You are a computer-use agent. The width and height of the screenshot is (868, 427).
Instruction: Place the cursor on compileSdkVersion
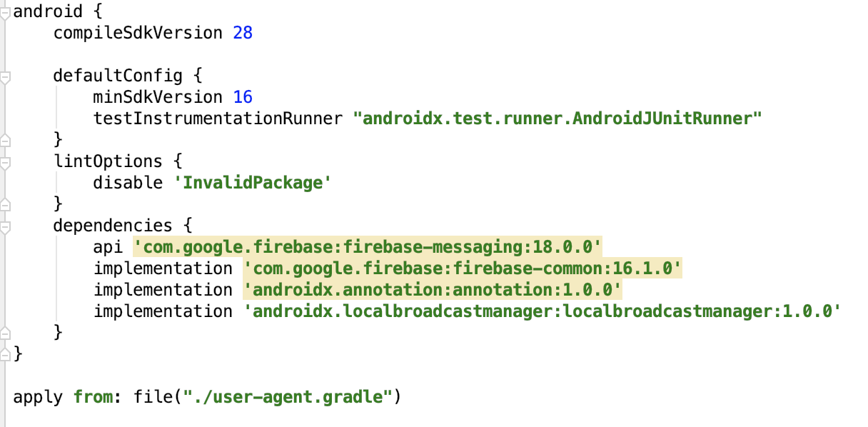point(138,33)
